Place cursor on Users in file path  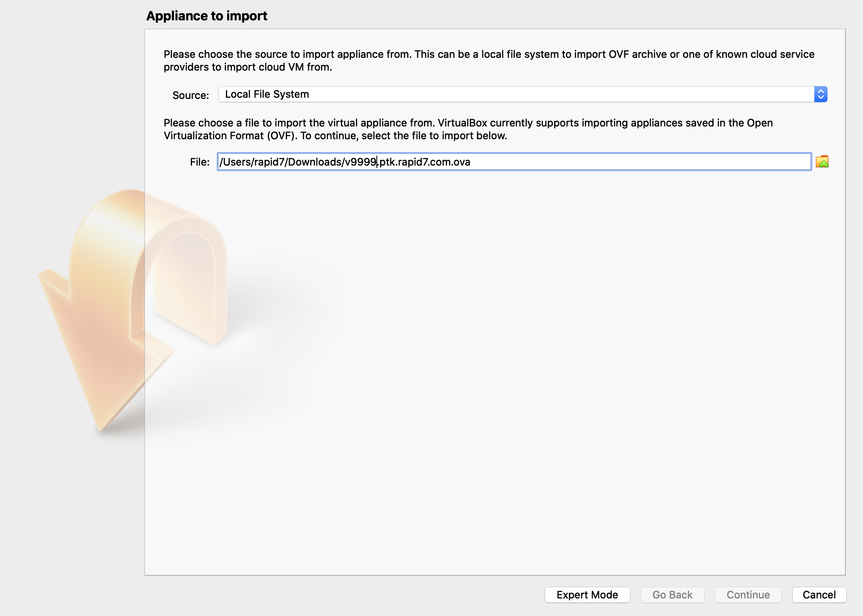237,162
